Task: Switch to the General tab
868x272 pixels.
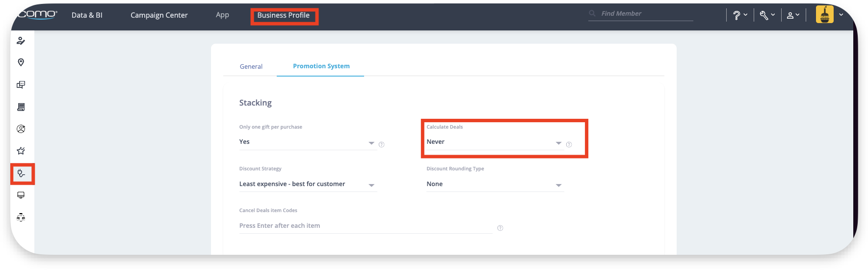Action: click(251, 66)
